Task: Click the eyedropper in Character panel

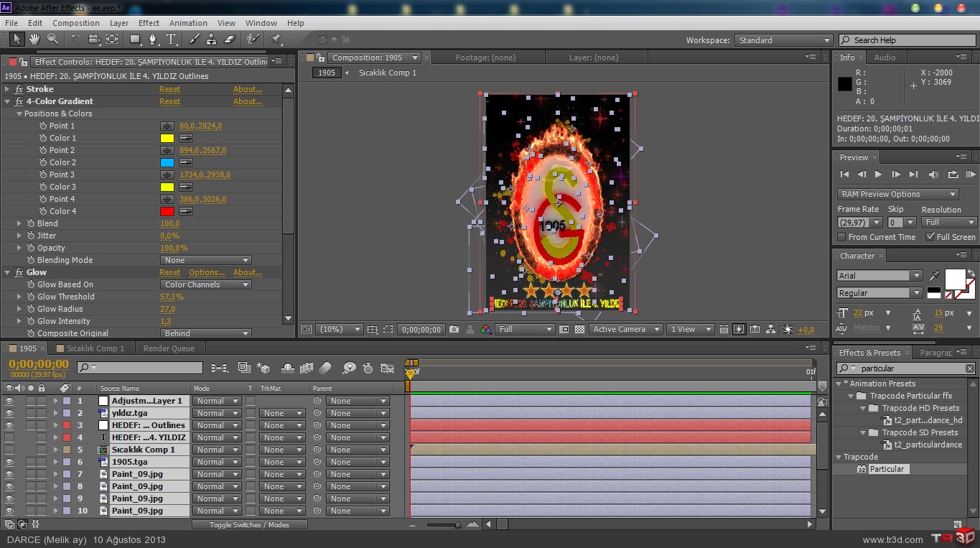Action: [934, 276]
